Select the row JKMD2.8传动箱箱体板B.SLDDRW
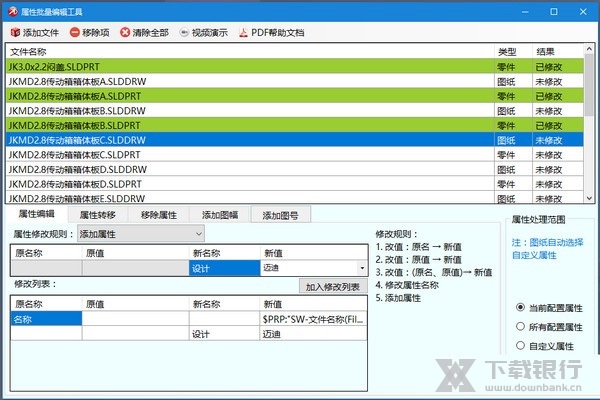 [295, 111]
